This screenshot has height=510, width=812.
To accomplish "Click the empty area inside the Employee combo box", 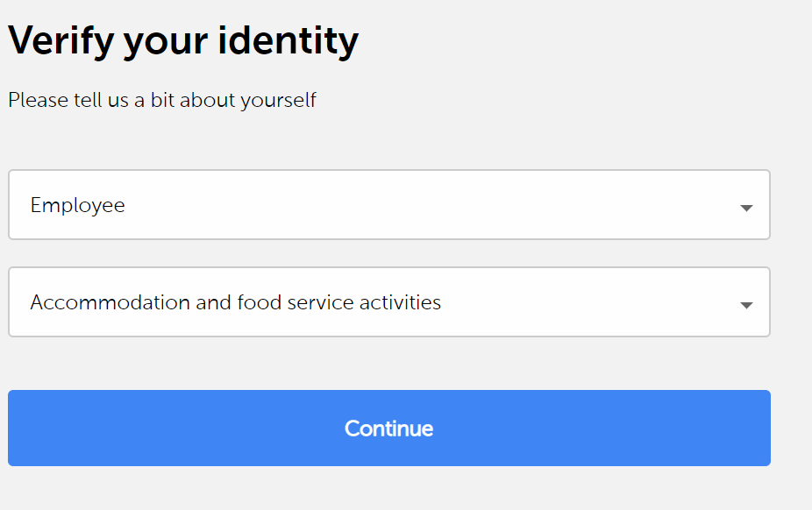I will coord(438,205).
